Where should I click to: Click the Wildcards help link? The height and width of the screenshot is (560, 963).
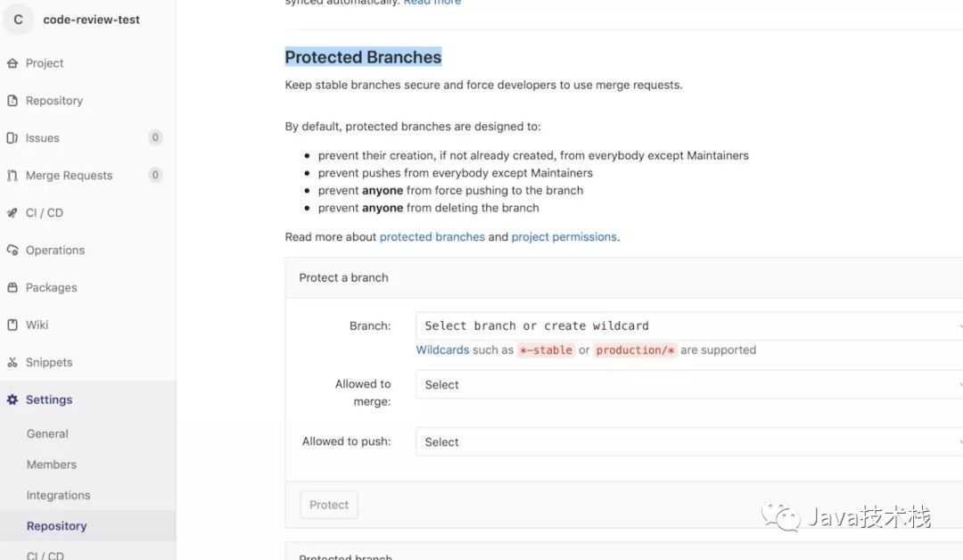pyautogui.click(x=442, y=350)
